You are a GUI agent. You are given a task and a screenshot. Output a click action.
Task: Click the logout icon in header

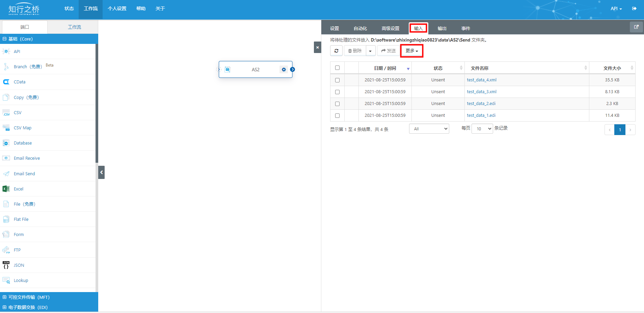(x=634, y=8)
